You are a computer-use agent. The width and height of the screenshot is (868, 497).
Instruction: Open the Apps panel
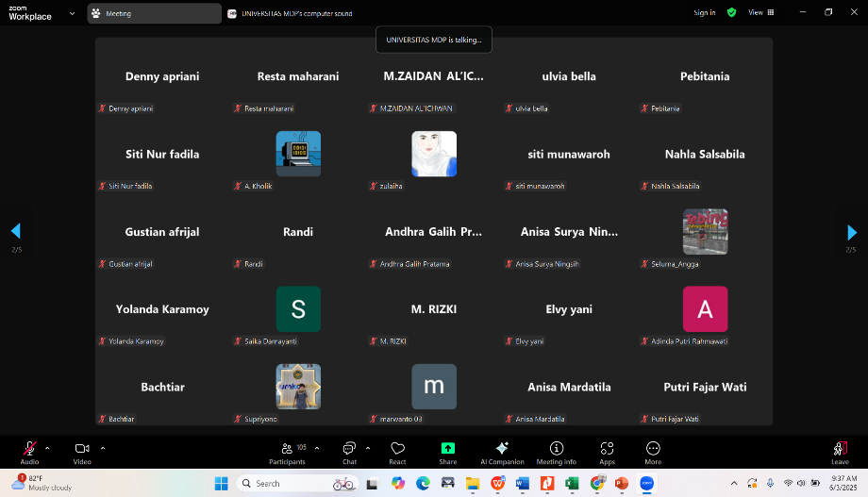[608, 452]
